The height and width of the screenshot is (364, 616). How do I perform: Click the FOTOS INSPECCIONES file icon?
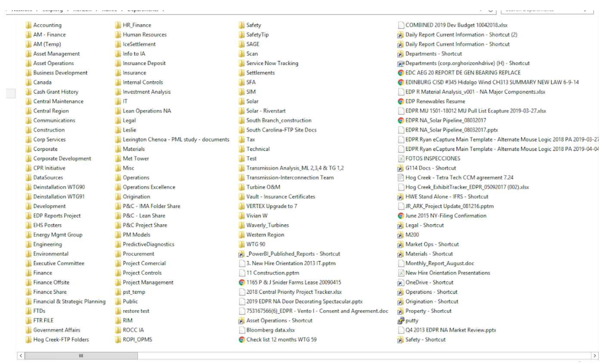(x=401, y=159)
